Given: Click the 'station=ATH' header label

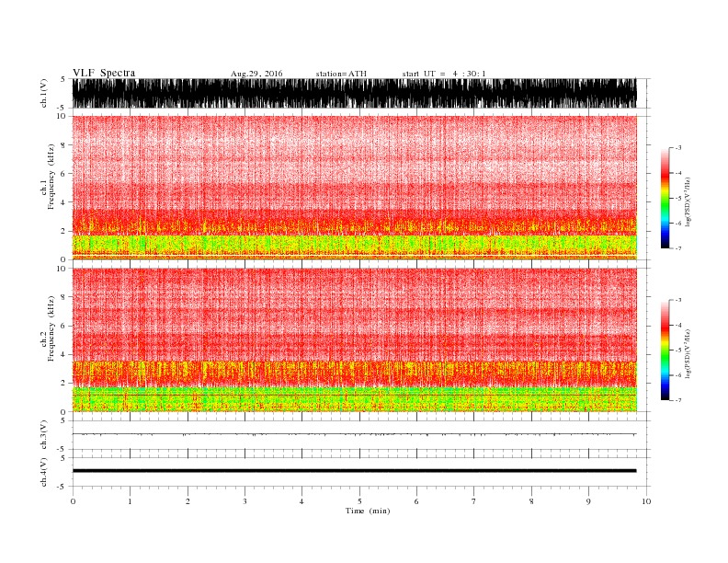Looking at the screenshot, I should click(x=341, y=74).
